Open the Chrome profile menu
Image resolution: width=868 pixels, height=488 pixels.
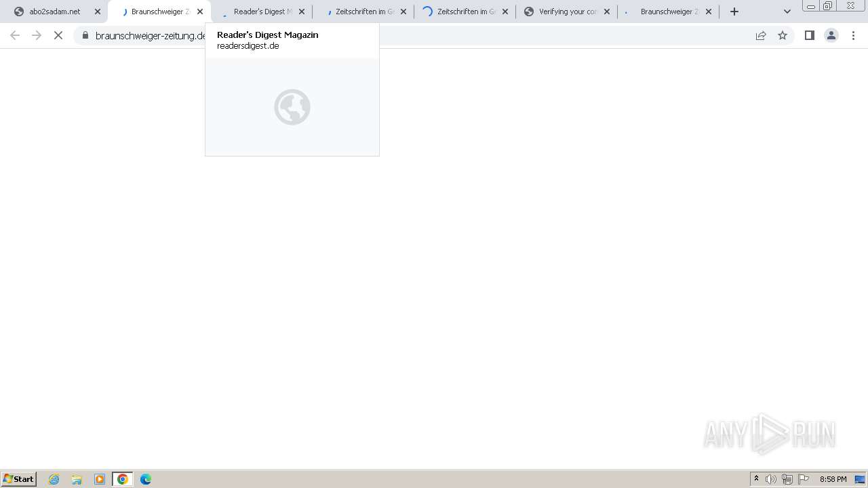coord(831,35)
